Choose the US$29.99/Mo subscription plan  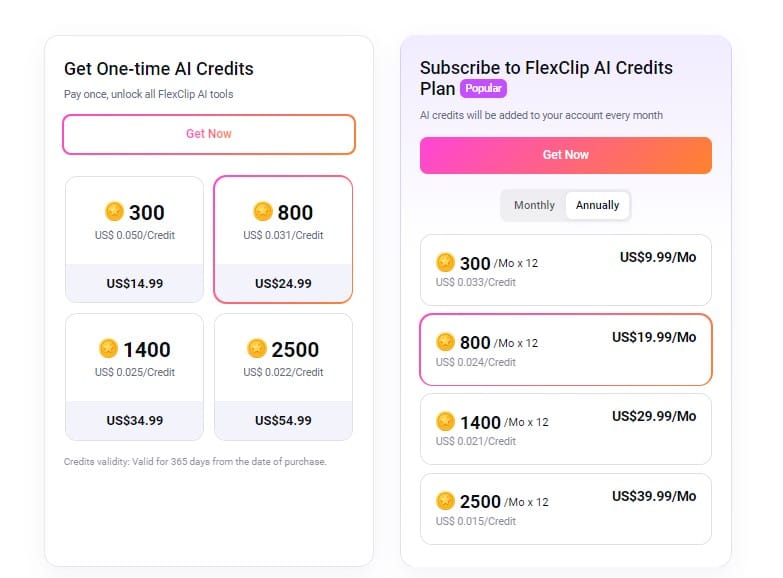click(x=565, y=429)
